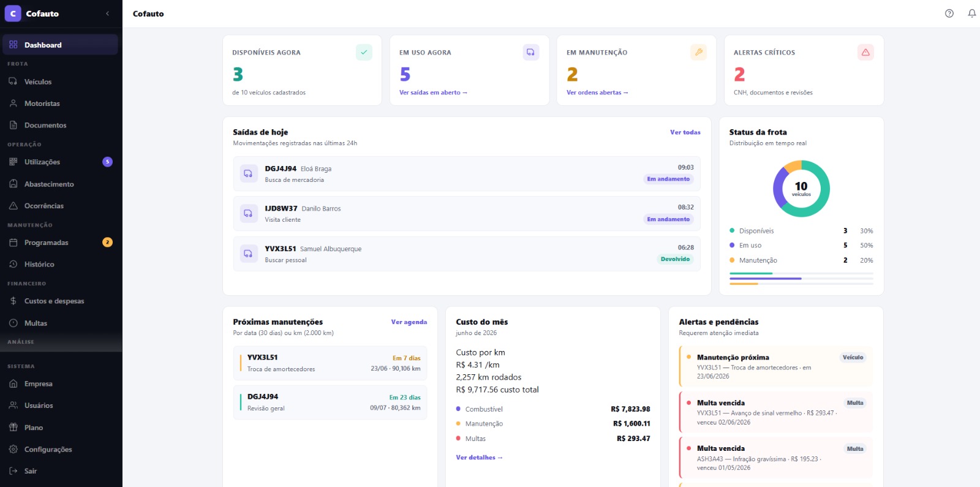Image resolution: width=980 pixels, height=487 pixels.
Task: Open 'Ver todas' in Saídas de hoje
Action: 685,132
